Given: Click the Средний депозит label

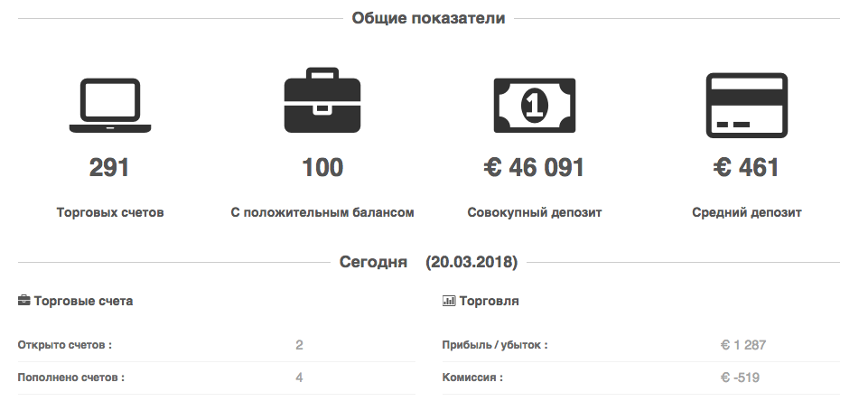Looking at the screenshot, I should (x=747, y=212).
